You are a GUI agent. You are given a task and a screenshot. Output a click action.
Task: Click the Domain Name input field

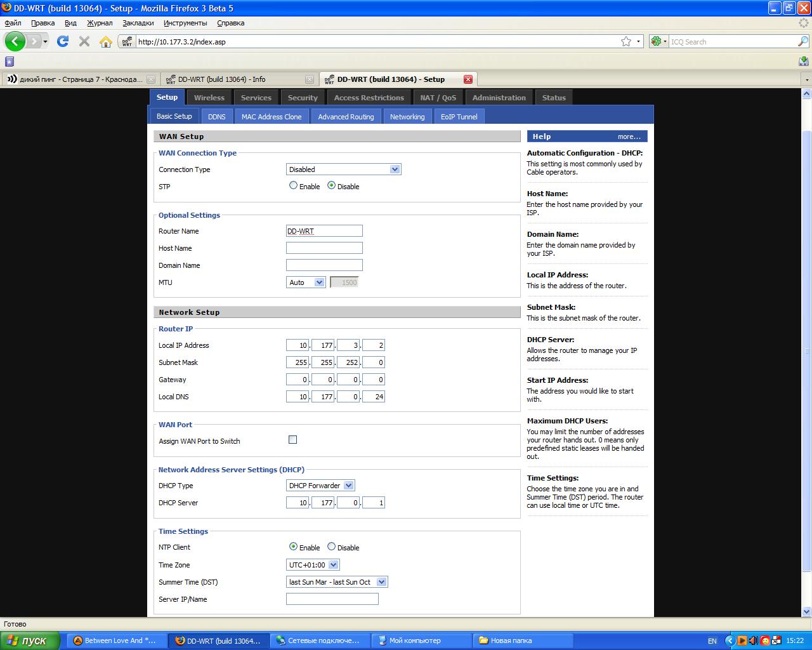(x=324, y=265)
